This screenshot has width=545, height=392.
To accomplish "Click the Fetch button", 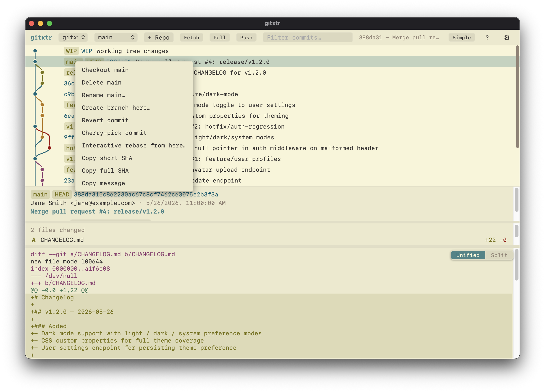I will [x=192, y=38].
